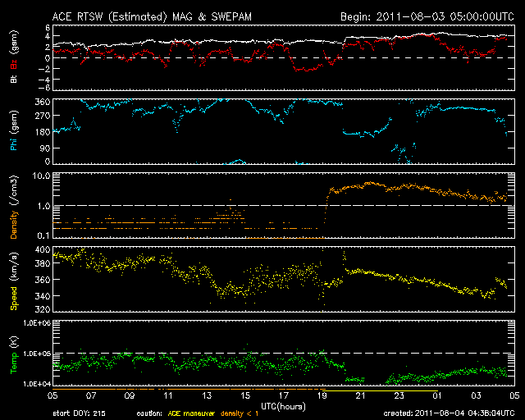Click the "1.0E+06" temperature tick label
525x420 pixels.
point(37,323)
